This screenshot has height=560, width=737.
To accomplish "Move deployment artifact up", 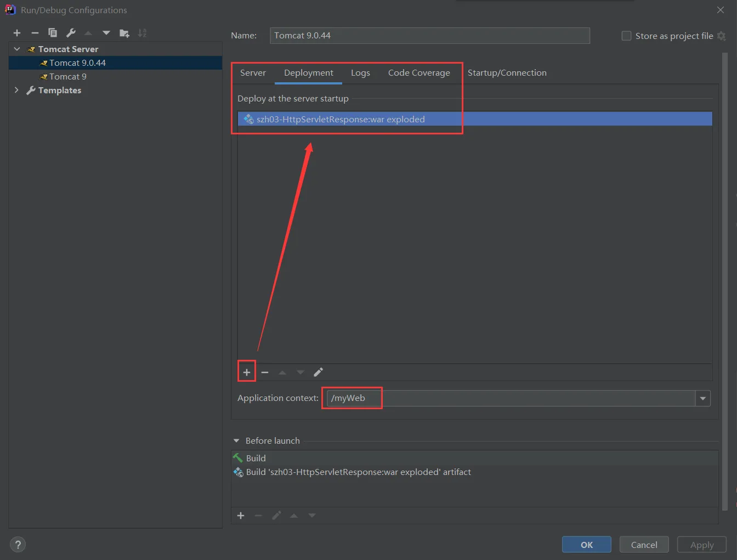I will click(x=282, y=372).
